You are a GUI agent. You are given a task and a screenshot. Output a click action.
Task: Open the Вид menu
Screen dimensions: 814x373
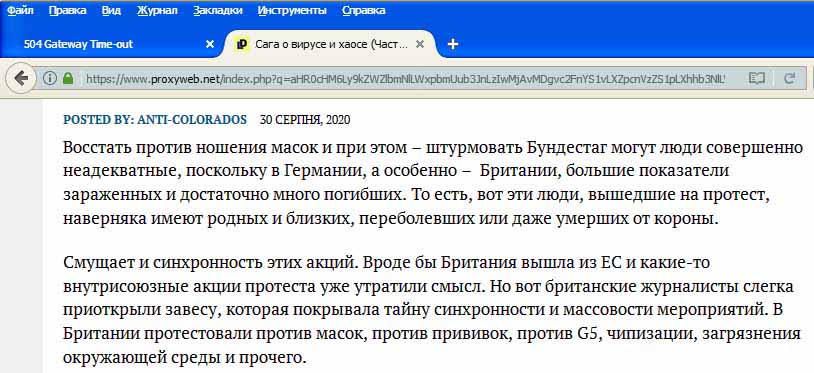tap(112, 10)
